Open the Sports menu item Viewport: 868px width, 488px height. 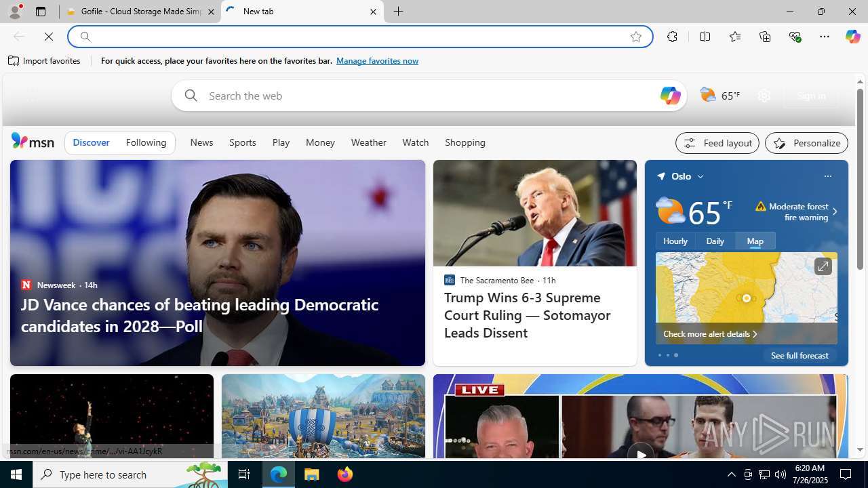coord(243,143)
